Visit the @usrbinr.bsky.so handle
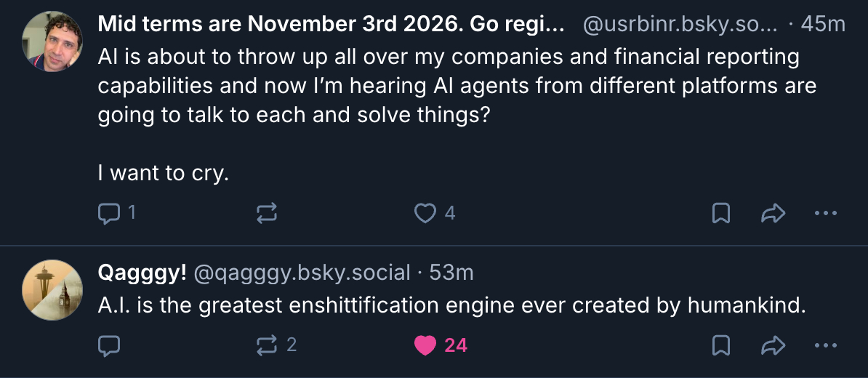 click(x=680, y=25)
